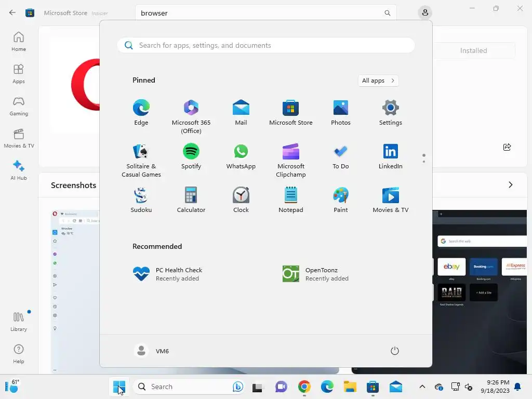Launch Notepad from pinned apps
The height and width of the screenshot is (399, 532).
tap(291, 200)
